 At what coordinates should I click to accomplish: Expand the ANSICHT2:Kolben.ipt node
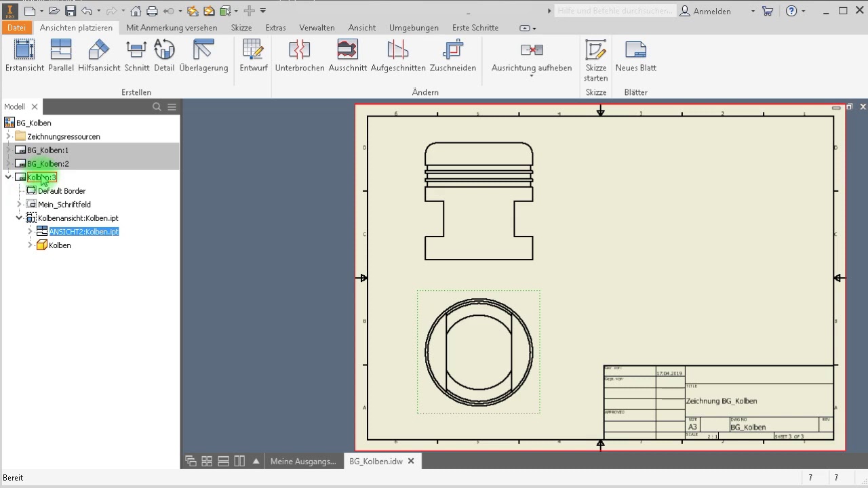30,231
